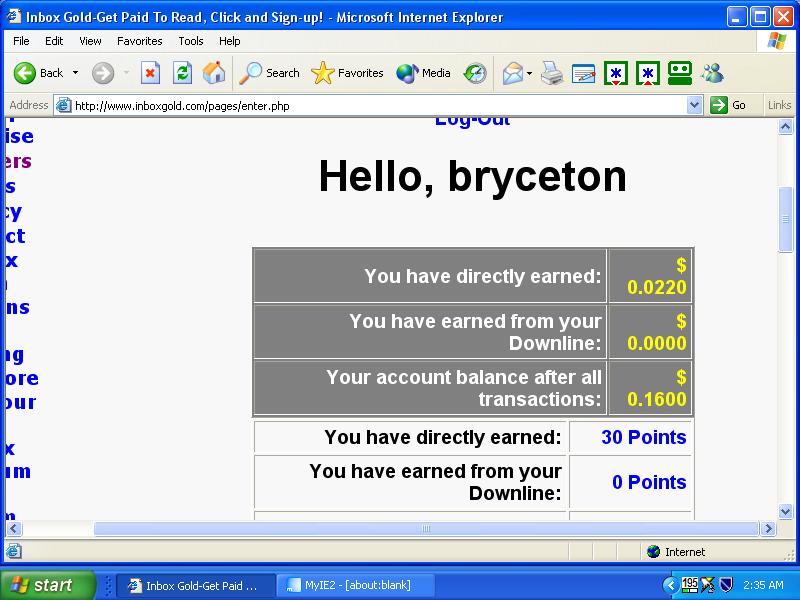
Task: Click the Refresh icon
Action: click(x=182, y=73)
